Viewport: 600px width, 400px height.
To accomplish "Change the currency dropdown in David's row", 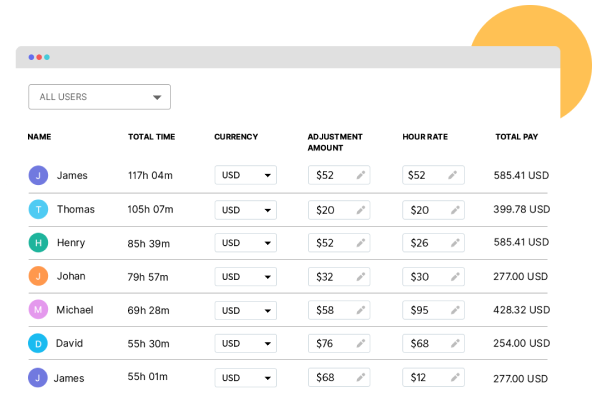I will click(246, 343).
